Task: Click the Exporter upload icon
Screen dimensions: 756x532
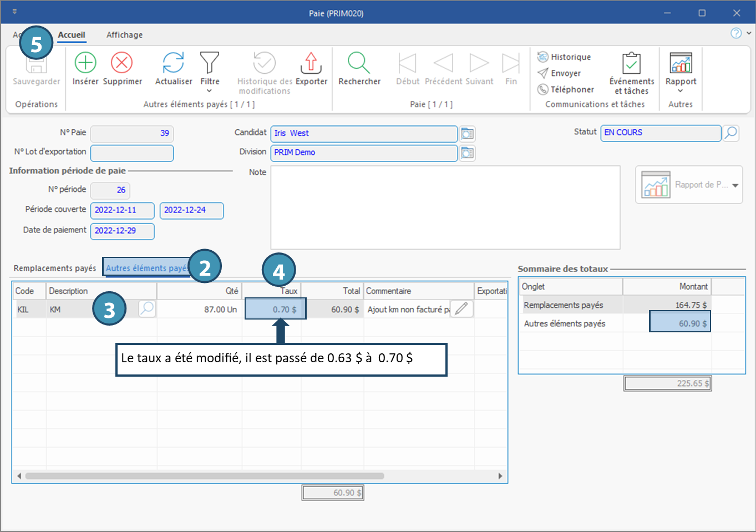Action: (311, 63)
